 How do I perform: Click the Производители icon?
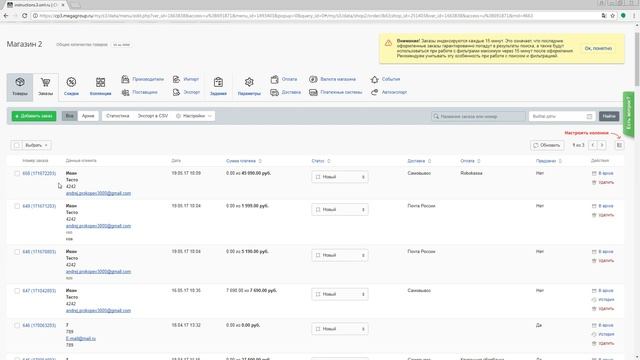click(x=125, y=79)
